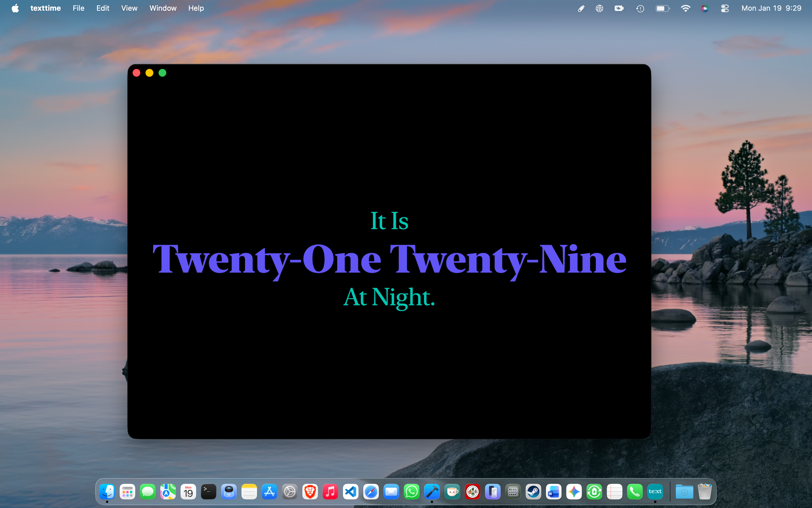Open Steam from the Dock
The width and height of the screenshot is (812, 508).
533,492
